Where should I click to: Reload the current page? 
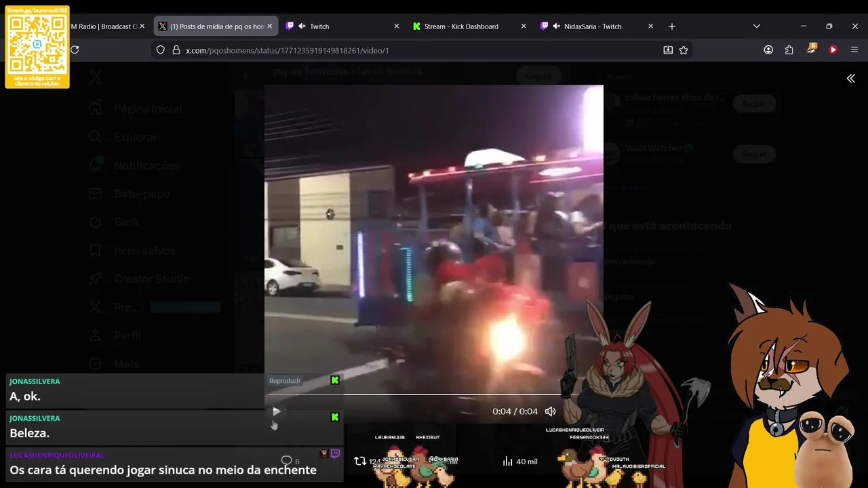point(75,49)
